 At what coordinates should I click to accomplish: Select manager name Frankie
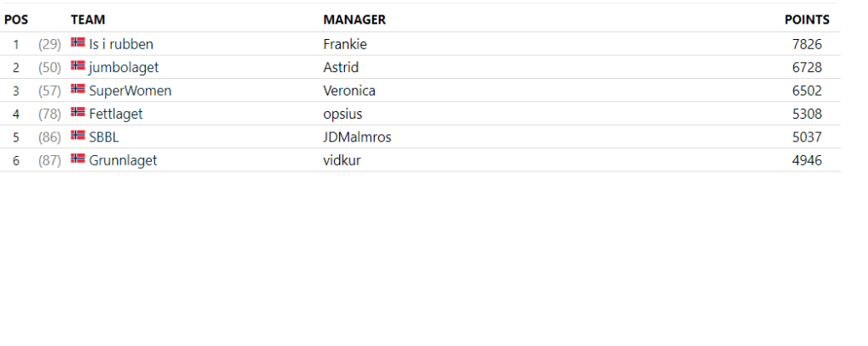click(345, 44)
